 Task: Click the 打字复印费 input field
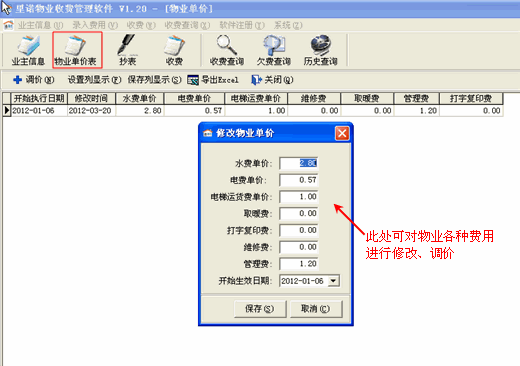(x=299, y=230)
